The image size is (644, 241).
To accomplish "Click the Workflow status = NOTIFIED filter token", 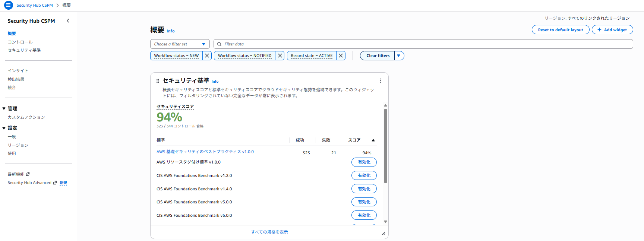I will point(244,56).
